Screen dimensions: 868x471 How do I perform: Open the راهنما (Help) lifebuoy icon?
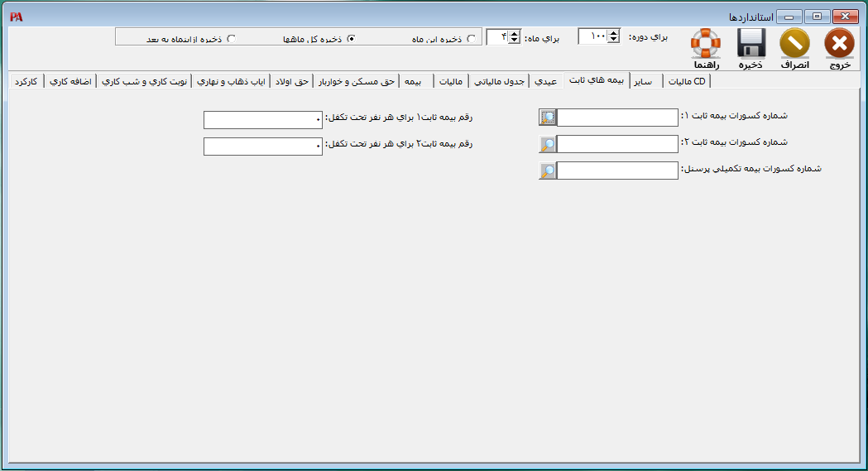706,44
